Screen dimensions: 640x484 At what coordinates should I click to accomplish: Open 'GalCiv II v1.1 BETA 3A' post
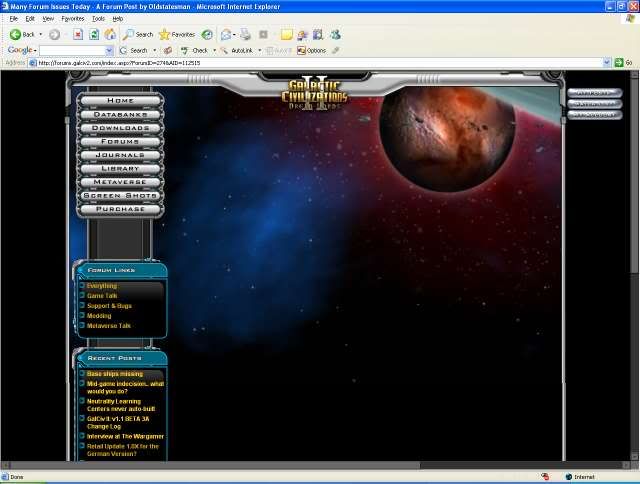[x=118, y=422]
